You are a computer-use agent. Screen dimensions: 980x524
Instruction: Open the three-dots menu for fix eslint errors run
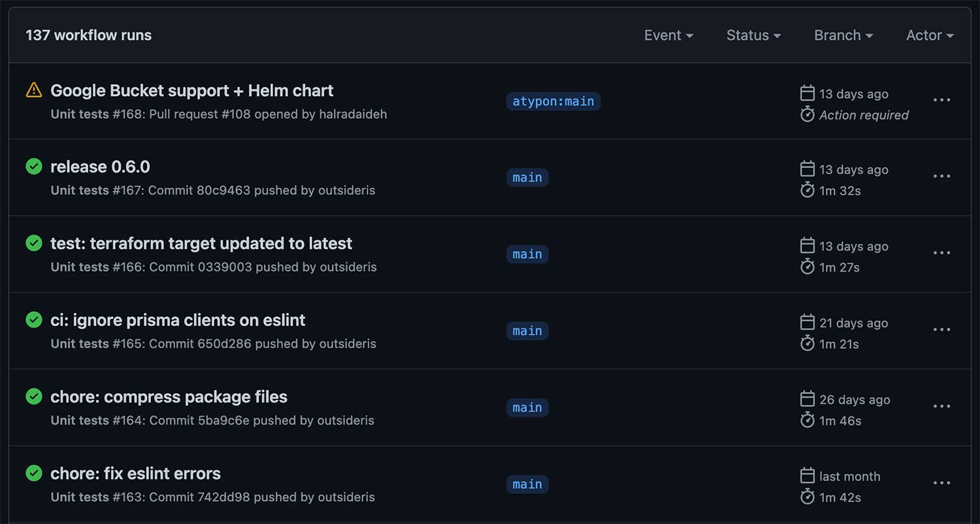941,483
